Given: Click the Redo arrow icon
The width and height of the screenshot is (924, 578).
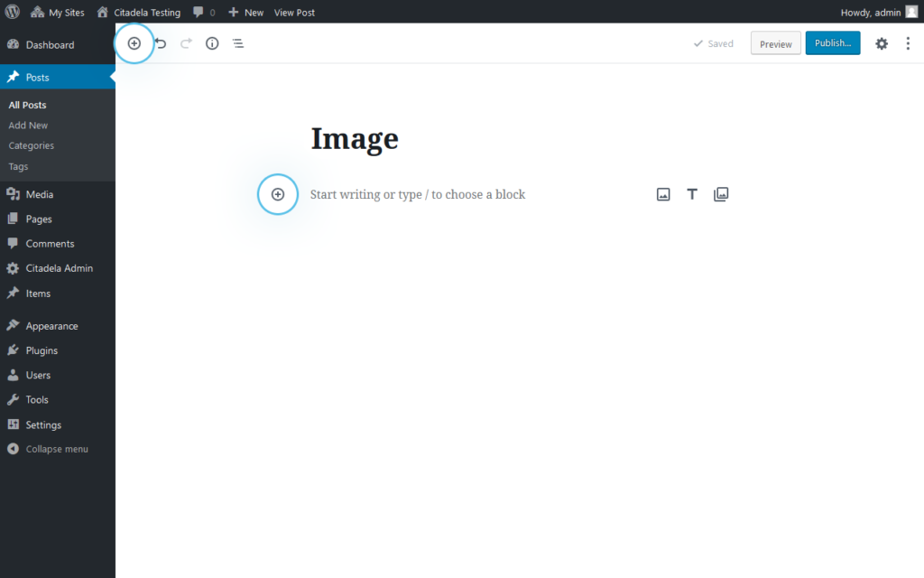Looking at the screenshot, I should click(x=186, y=42).
